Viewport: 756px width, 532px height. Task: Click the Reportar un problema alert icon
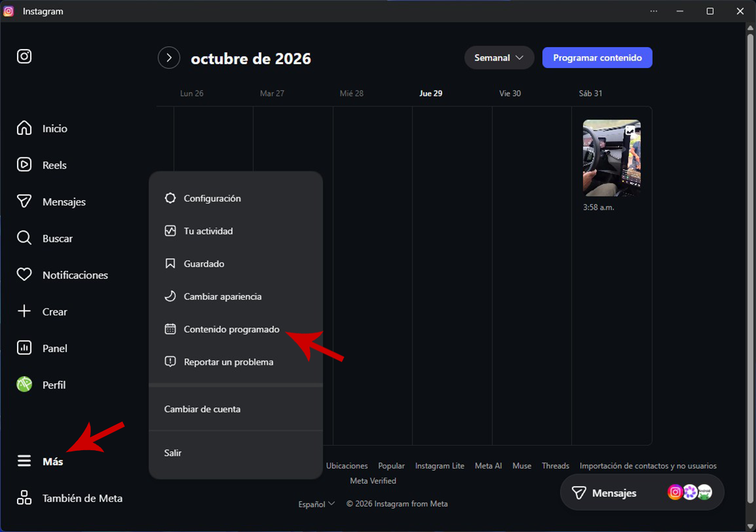[x=170, y=362]
